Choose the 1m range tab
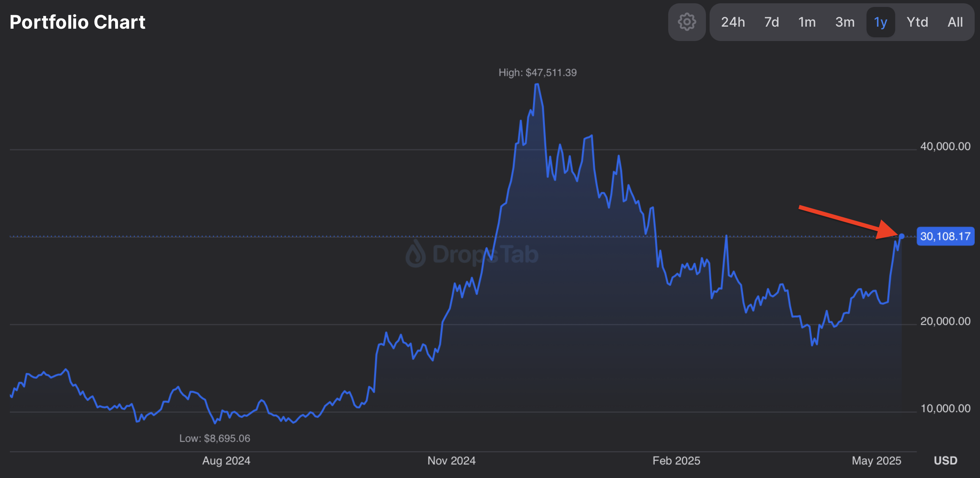The image size is (980, 478). click(807, 22)
